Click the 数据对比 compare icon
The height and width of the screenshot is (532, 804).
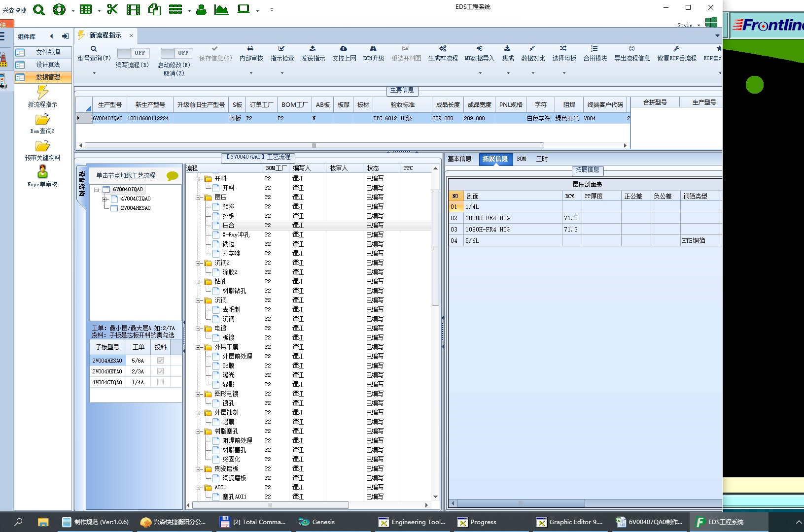point(532,49)
